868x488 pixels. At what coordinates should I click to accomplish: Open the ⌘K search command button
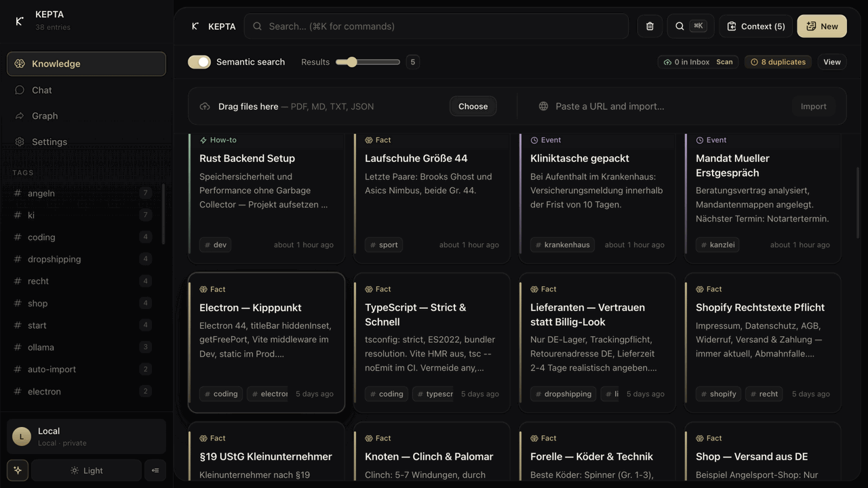(x=690, y=26)
